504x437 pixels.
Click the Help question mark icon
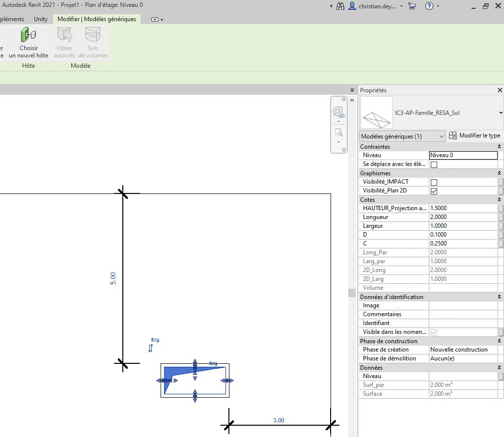[429, 6]
